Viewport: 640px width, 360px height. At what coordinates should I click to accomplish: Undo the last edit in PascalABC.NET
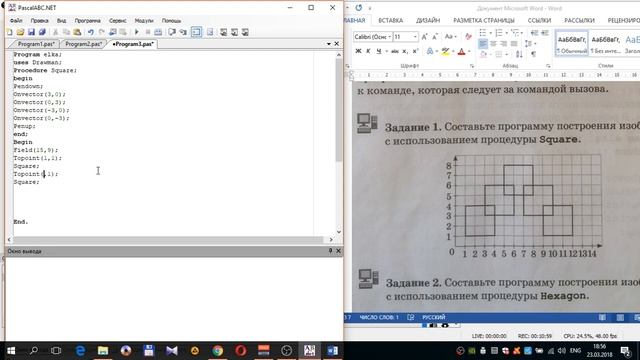tap(91, 32)
